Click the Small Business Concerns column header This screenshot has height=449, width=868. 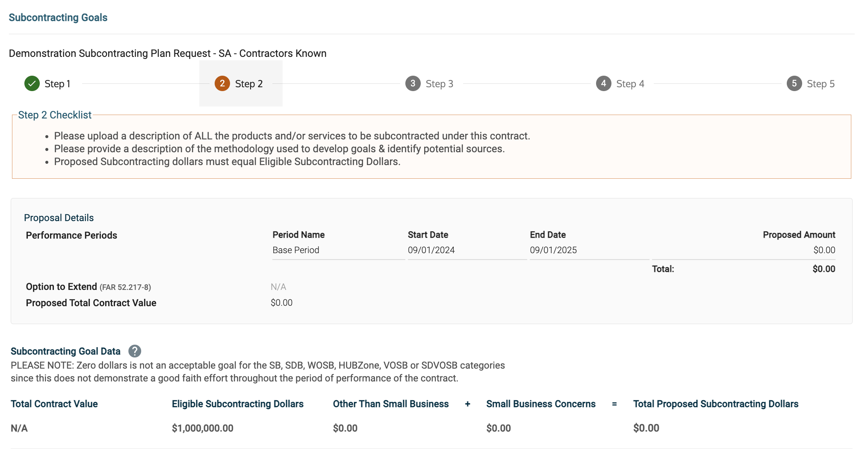(540, 404)
